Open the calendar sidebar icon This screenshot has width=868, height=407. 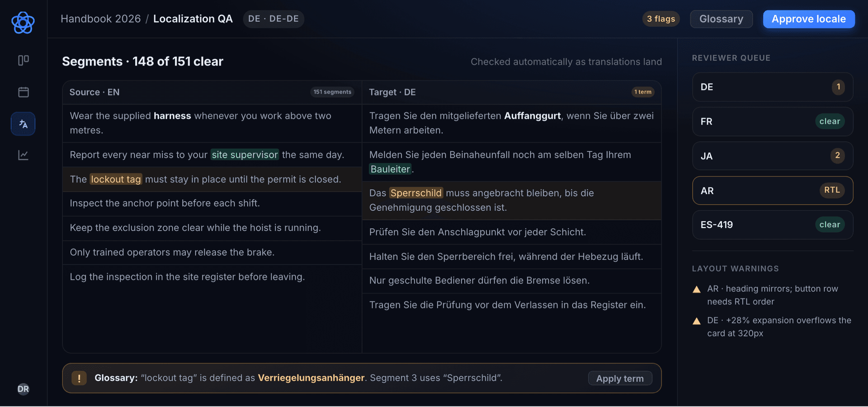[x=23, y=92]
